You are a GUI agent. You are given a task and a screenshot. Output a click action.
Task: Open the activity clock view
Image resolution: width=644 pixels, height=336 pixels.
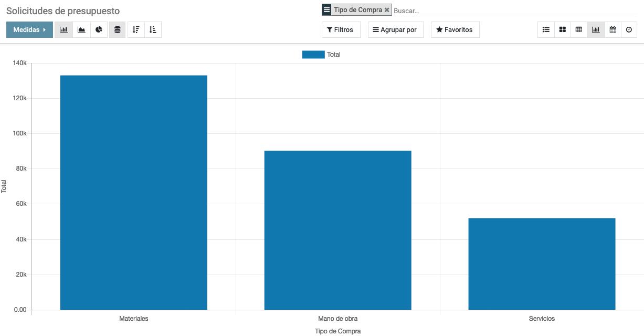click(x=629, y=30)
